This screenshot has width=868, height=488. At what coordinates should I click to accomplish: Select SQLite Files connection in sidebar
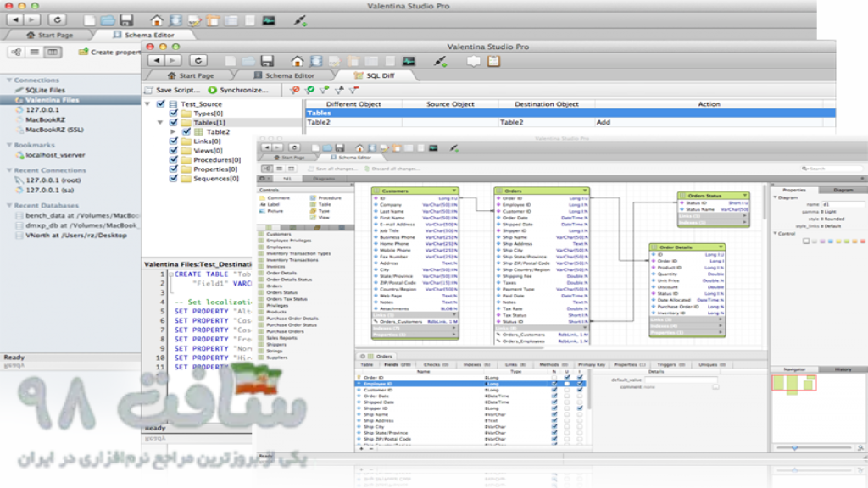click(x=39, y=90)
